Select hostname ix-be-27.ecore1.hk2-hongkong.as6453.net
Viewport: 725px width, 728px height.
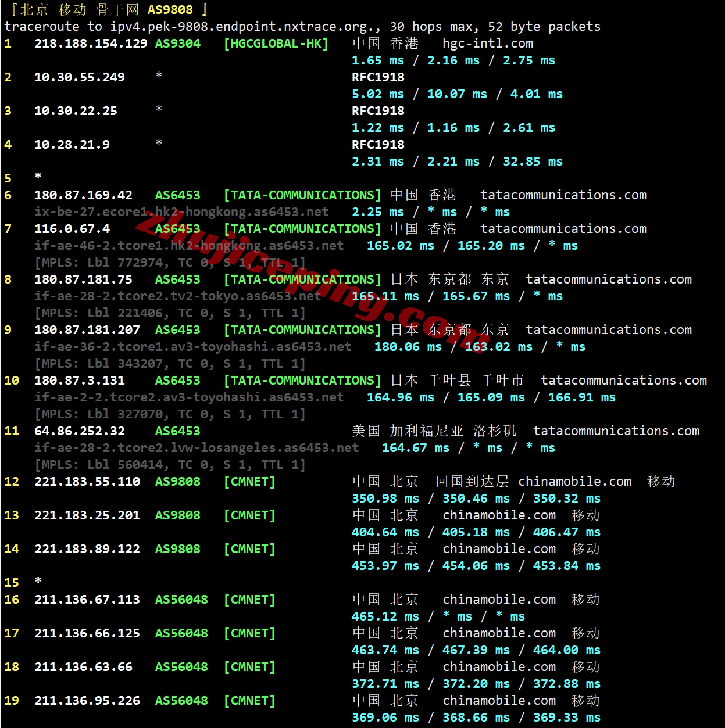tap(181, 212)
